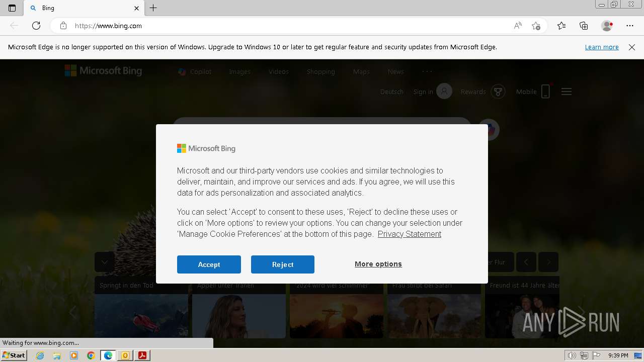This screenshot has width=644, height=362.
Task: Dismiss the Edge unsupported notification bar
Action: click(632, 47)
